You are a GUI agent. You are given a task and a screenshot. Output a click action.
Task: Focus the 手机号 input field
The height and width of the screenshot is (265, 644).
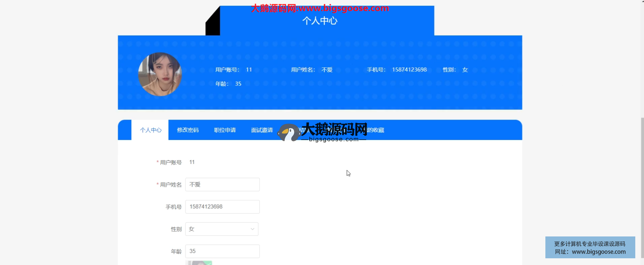222,207
